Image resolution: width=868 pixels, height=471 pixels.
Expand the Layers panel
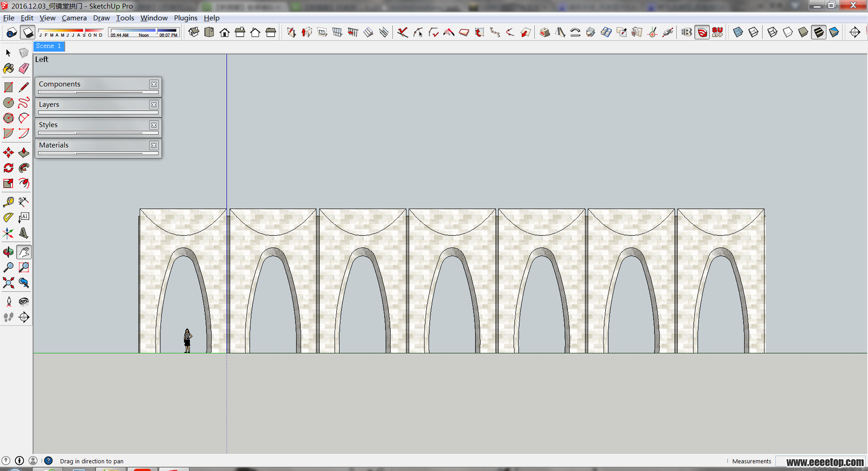(93, 105)
